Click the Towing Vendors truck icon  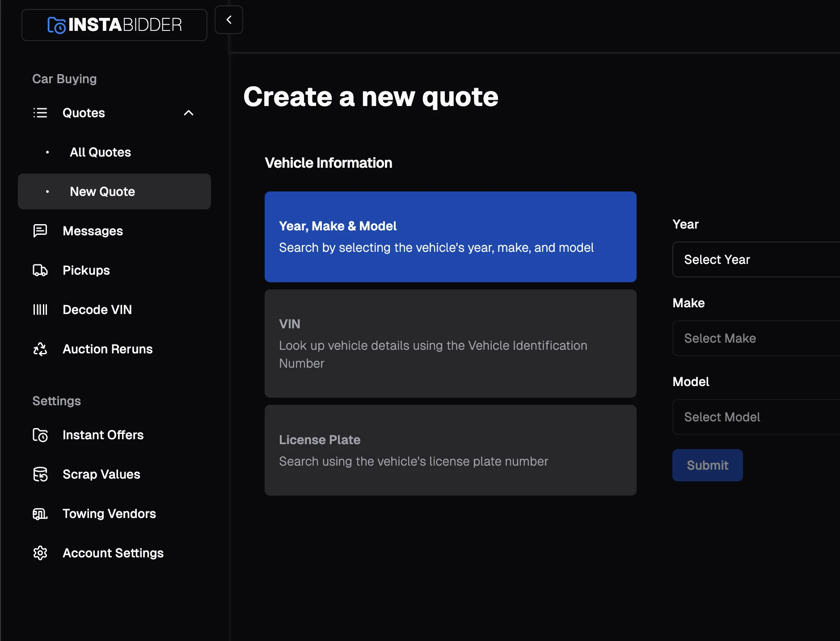[x=40, y=514]
